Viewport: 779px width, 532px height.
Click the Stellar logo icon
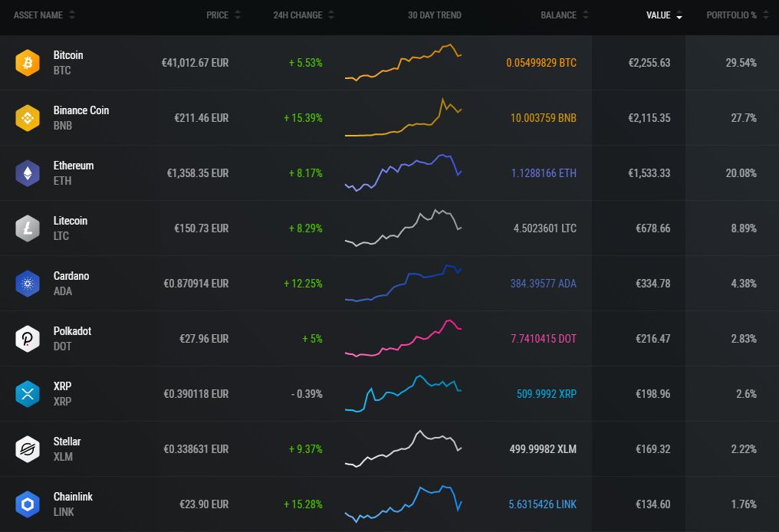(28, 449)
